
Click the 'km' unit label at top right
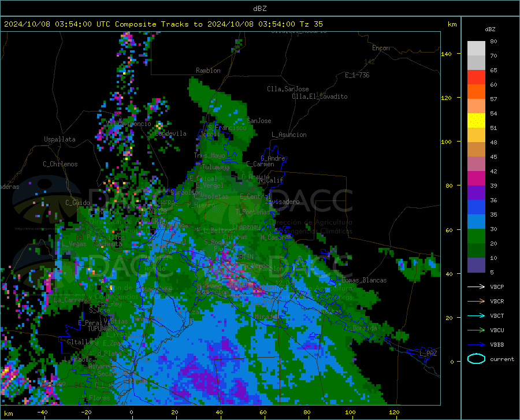[452, 24]
